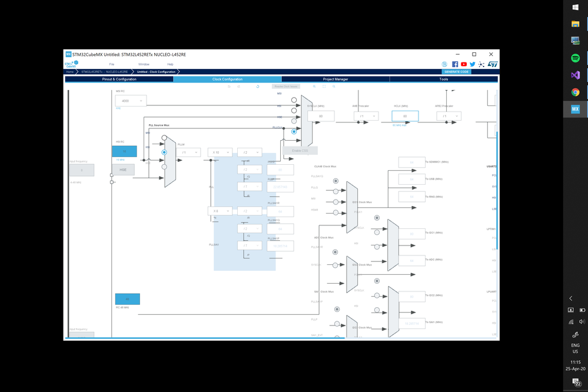Screen dimensions: 588x392
Task: Click the horizontal scrollbar of the clock diagram
Action: pos(205,338)
